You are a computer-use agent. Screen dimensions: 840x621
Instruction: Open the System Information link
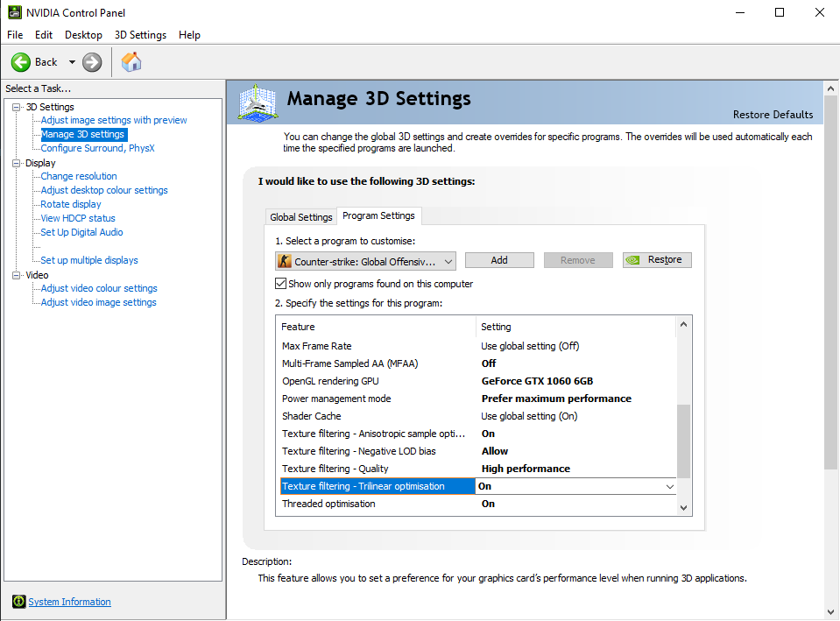69,602
